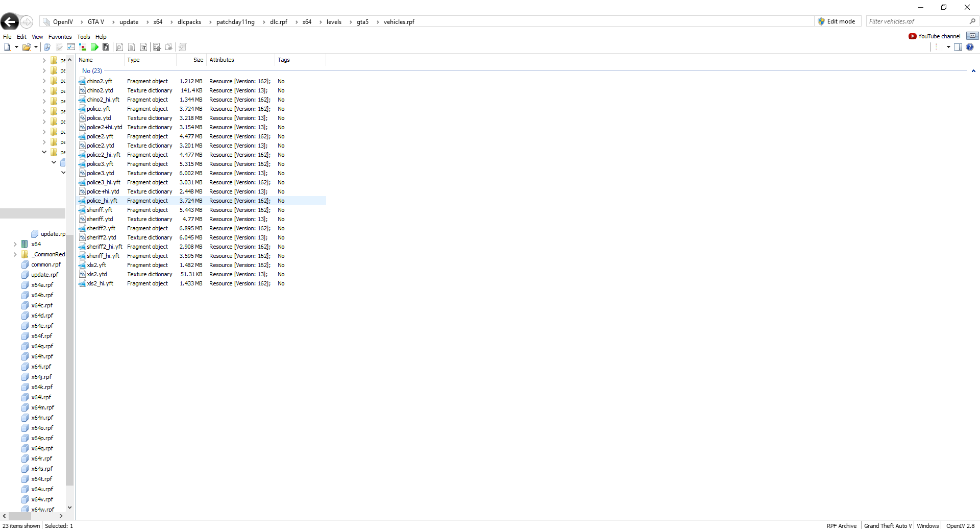The width and height of the screenshot is (980, 531).
Task: Collapse the No (23) group
Action: (973, 71)
